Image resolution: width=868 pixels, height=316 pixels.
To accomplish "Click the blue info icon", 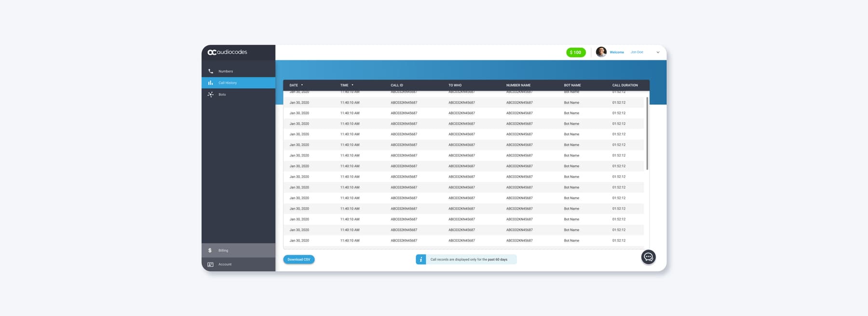I will click(x=420, y=260).
